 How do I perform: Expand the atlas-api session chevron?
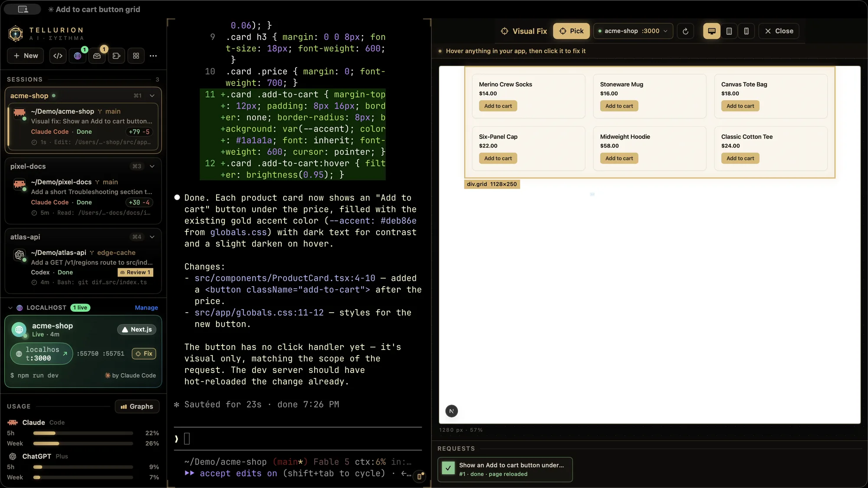click(152, 237)
